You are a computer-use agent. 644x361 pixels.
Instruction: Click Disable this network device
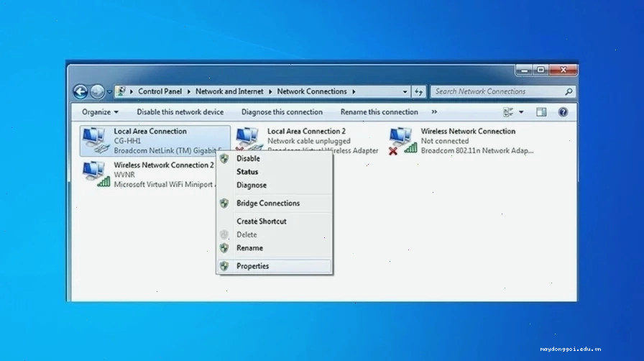click(180, 112)
